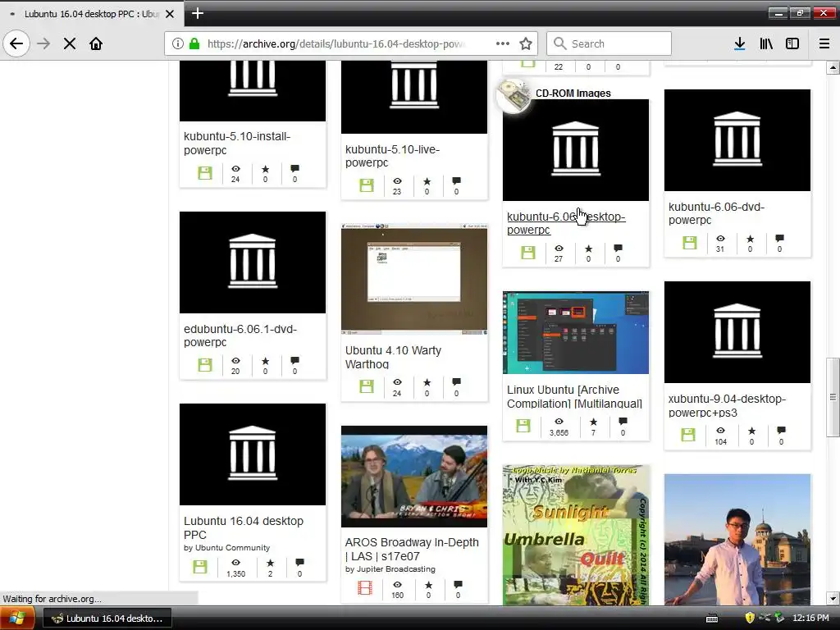The image size is (840, 630).
Task: Click reviews bubble icon on xubuntu-9.04 card
Action: (782, 430)
